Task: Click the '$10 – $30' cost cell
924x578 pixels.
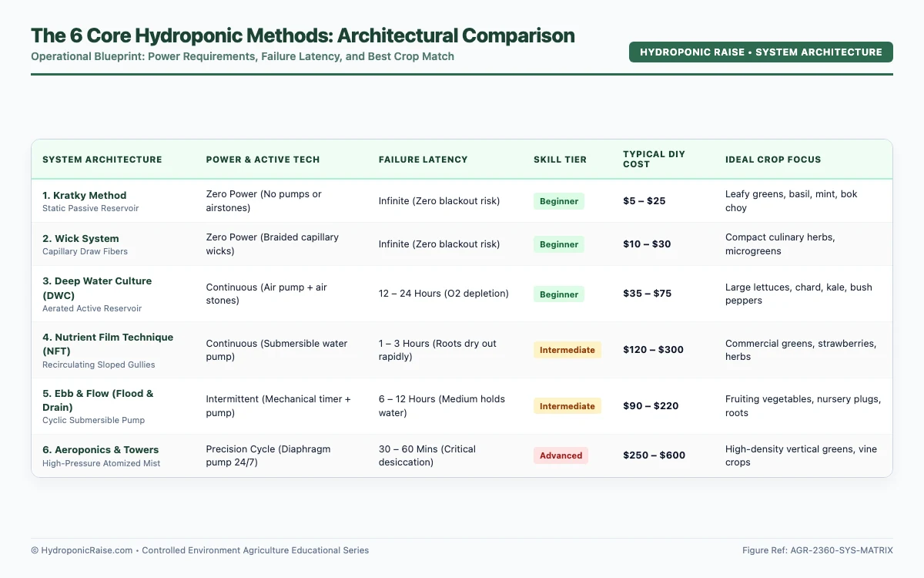Action: (x=647, y=244)
